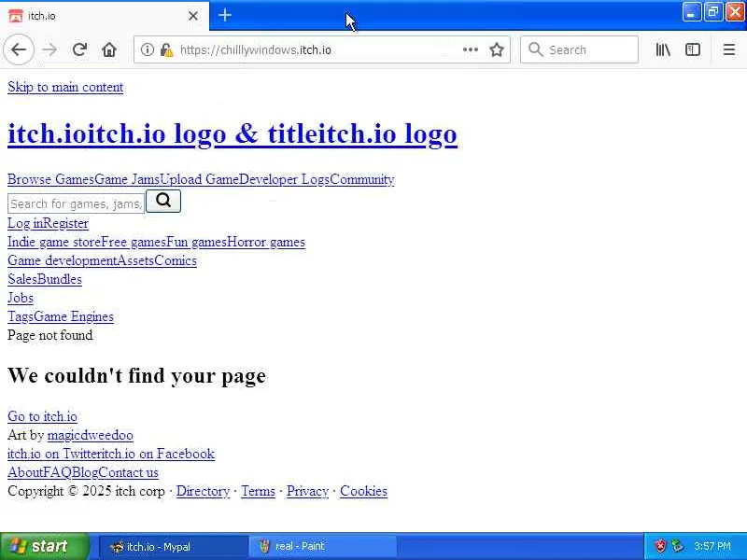This screenshot has width=747, height=560.
Task: Open Bundles link
Action: 59,279
